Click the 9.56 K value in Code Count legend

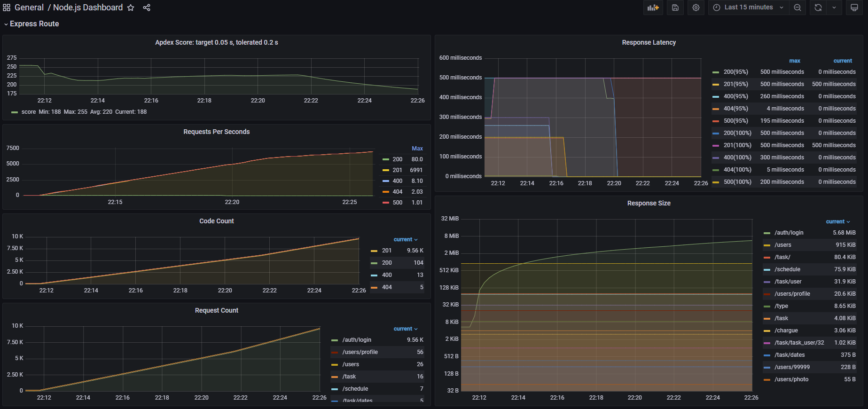click(x=415, y=251)
